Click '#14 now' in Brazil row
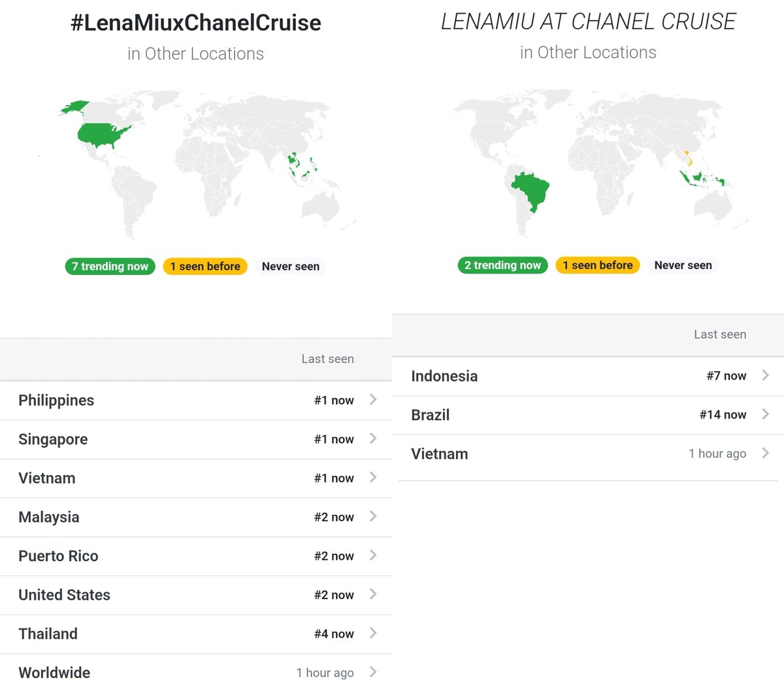Image resolution: width=784 pixels, height=695 pixels. click(723, 415)
